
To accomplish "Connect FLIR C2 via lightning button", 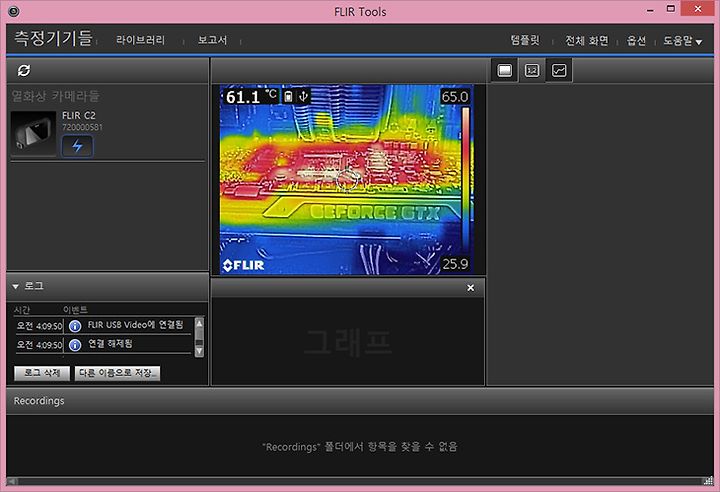I will (77, 146).
